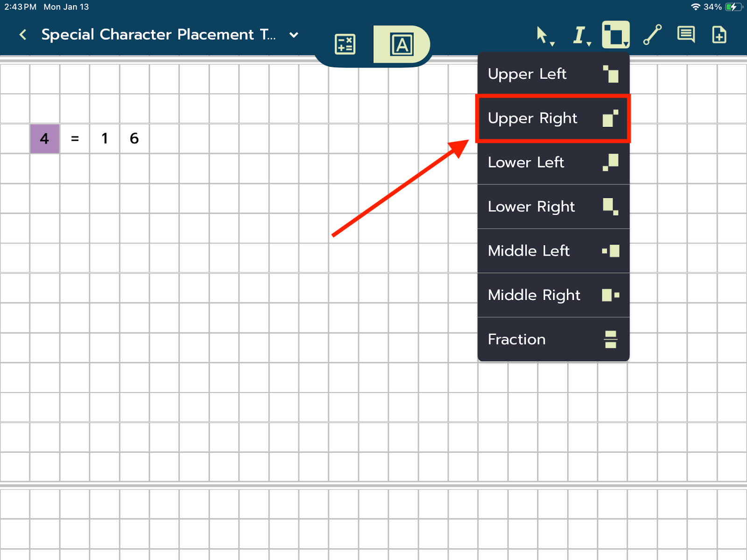Switch to math calculator keyboard mode
This screenshot has width=747, height=560.
345,45
